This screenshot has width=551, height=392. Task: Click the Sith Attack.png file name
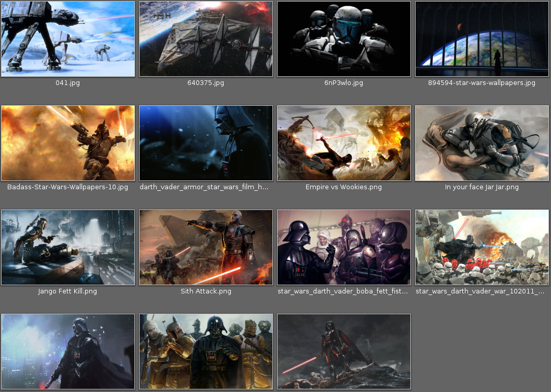point(206,291)
